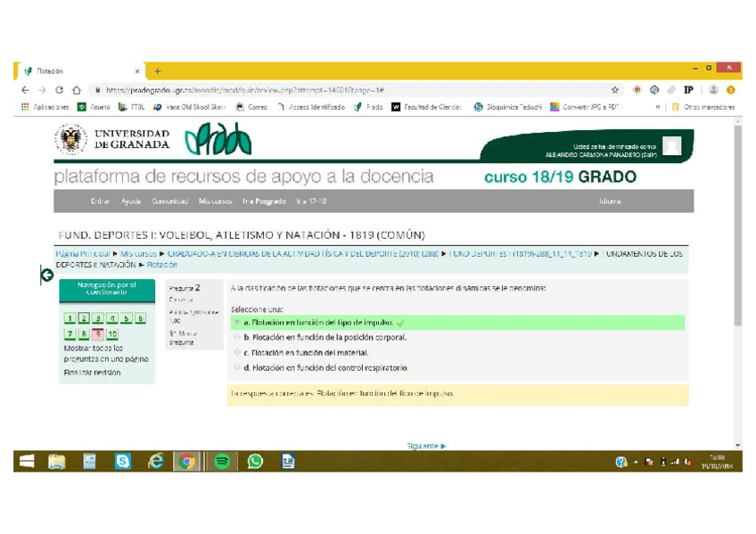Open the WhatsApp icon in the taskbar
Image resolution: width=756 pixels, height=534 pixels.
255,461
